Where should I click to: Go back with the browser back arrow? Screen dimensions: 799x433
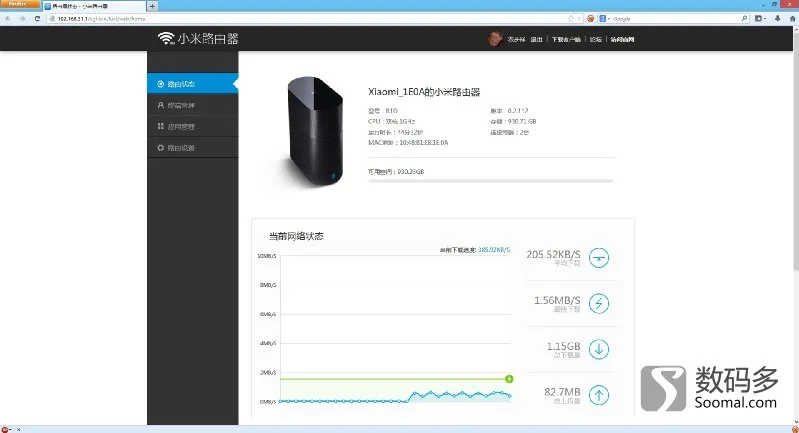[x=8, y=18]
